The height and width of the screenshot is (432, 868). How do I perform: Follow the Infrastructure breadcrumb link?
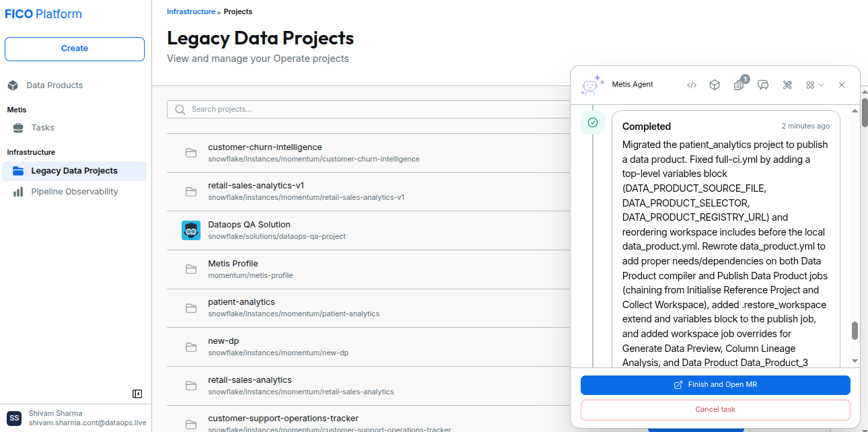click(191, 11)
